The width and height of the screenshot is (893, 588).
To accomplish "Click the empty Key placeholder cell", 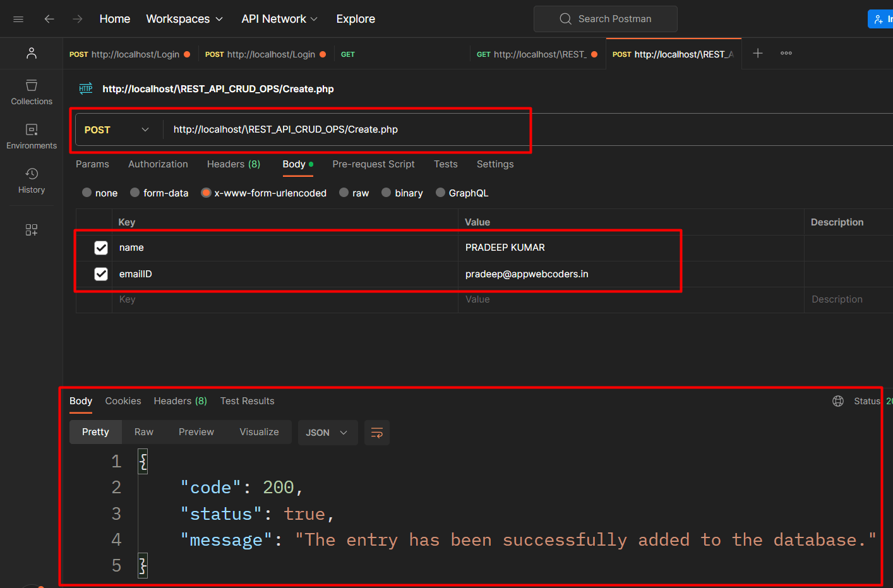I will coord(285,299).
